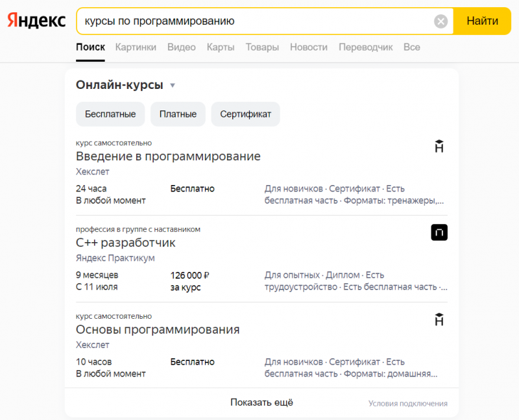Toggle the Сертификат filter chip
Viewport: 519px width, 420px height.
245,114
